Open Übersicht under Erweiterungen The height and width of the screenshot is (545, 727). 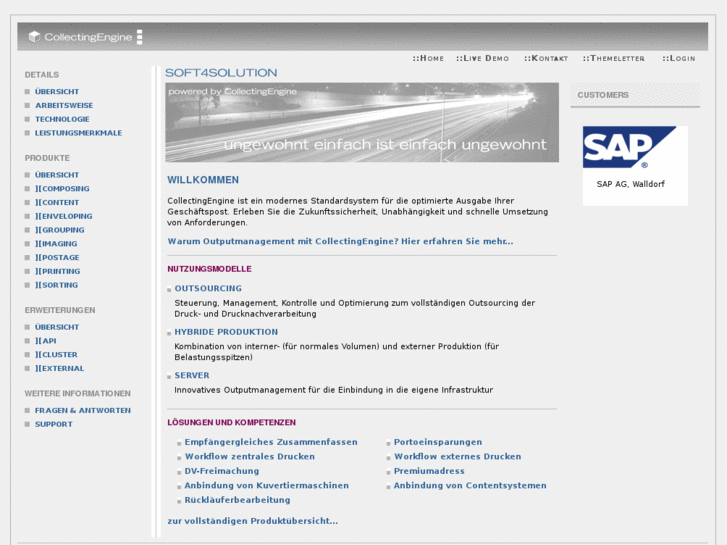(57, 327)
